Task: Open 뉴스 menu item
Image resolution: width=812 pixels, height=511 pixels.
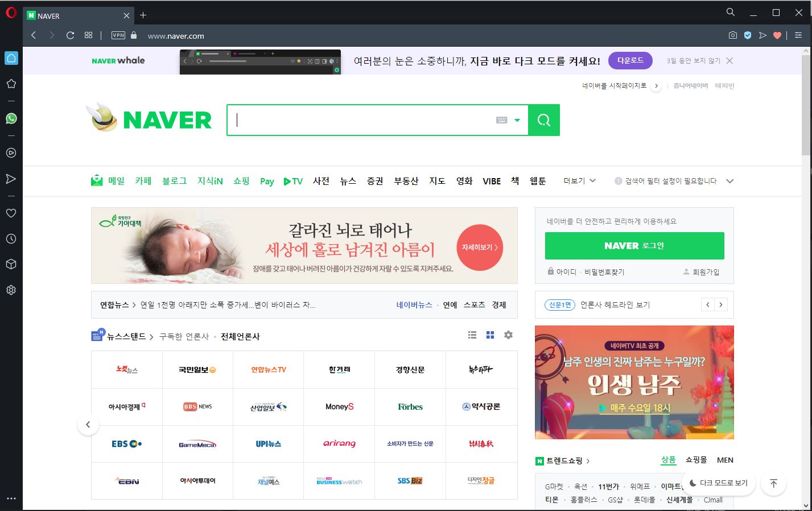Action: (x=348, y=181)
